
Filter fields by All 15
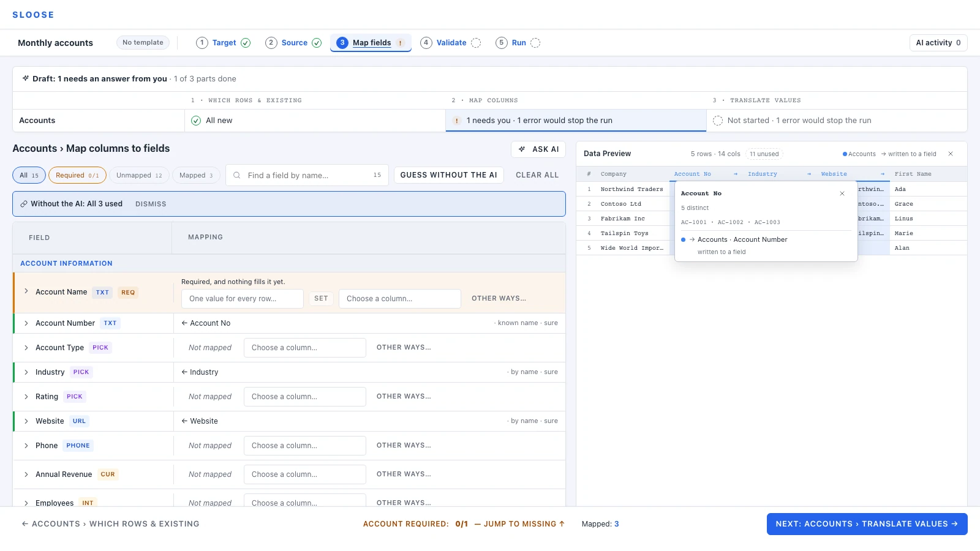point(29,175)
